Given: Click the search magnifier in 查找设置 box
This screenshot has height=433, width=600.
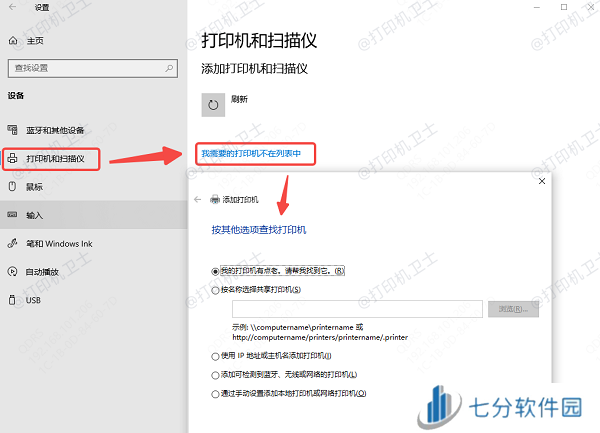Looking at the screenshot, I should point(169,68).
